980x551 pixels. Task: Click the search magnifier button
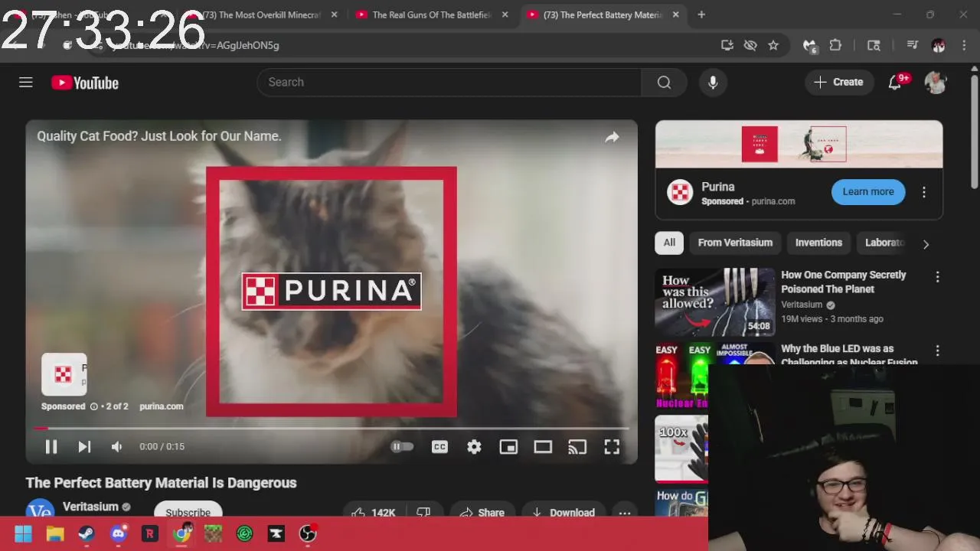(664, 82)
